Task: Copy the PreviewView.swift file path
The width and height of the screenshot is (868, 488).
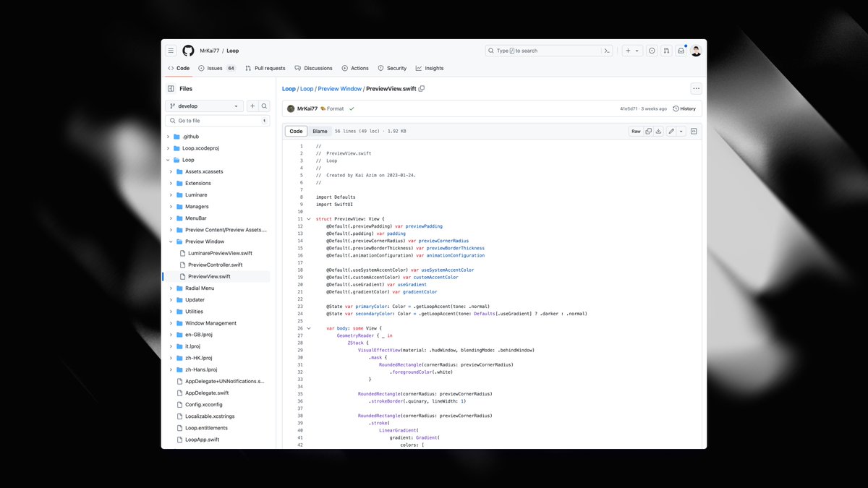Action: coord(422,88)
